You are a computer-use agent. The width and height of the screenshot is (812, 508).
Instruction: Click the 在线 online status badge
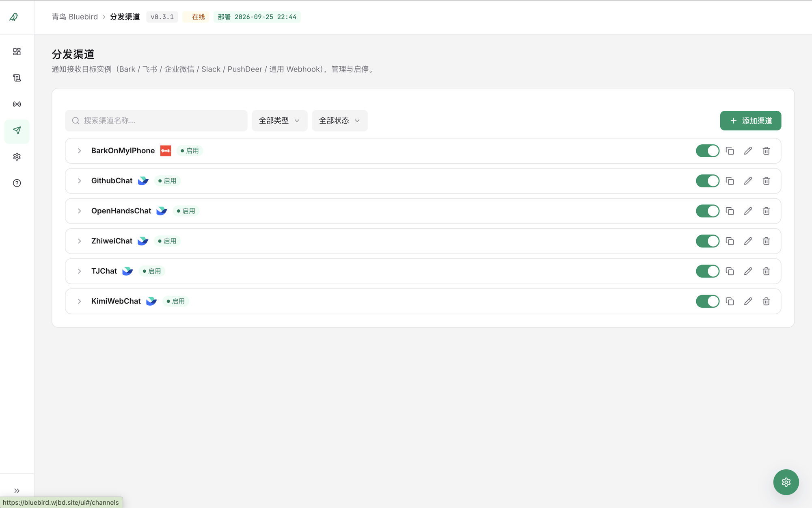click(196, 17)
